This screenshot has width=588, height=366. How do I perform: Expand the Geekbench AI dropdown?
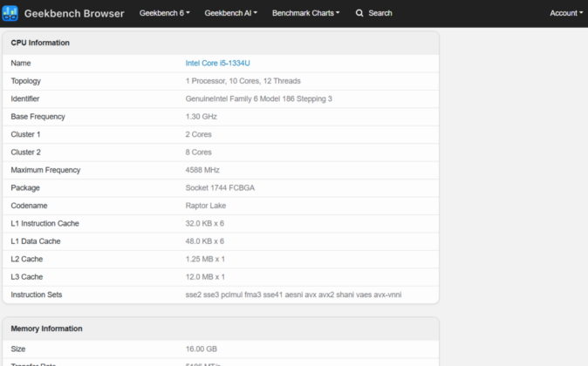click(x=230, y=13)
